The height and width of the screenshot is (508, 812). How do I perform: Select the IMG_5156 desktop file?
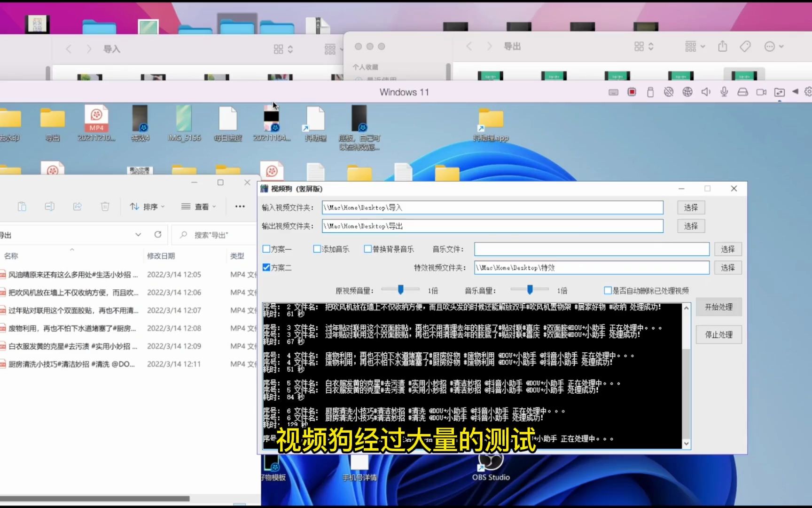pyautogui.click(x=184, y=124)
